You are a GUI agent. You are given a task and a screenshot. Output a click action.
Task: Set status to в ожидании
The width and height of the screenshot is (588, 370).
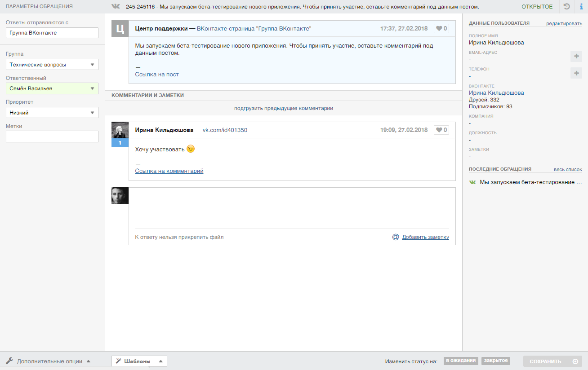coord(461,361)
